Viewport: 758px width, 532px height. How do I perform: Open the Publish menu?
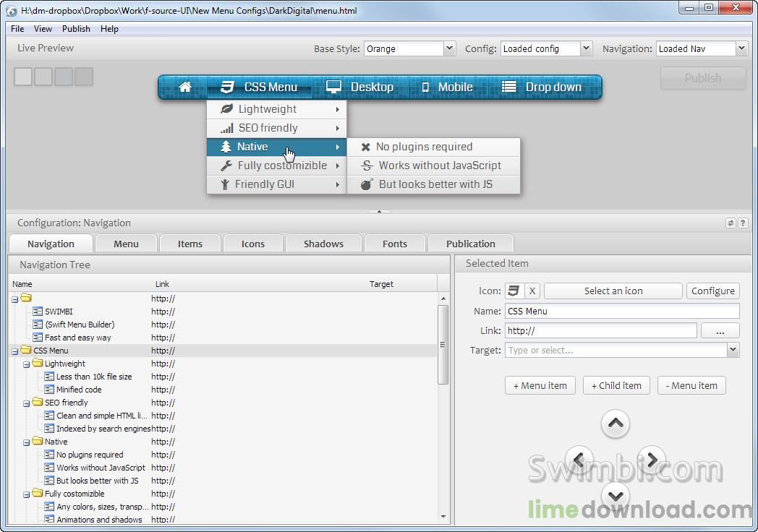[x=76, y=28]
